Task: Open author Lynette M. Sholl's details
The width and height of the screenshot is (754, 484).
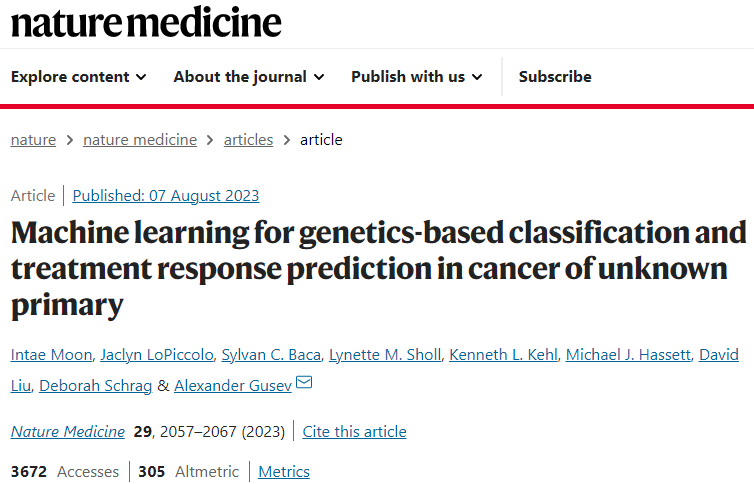Action: click(x=385, y=355)
